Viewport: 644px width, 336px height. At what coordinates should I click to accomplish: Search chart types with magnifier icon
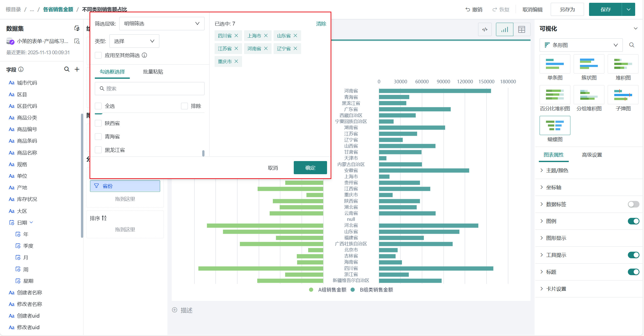tap(631, 45)
